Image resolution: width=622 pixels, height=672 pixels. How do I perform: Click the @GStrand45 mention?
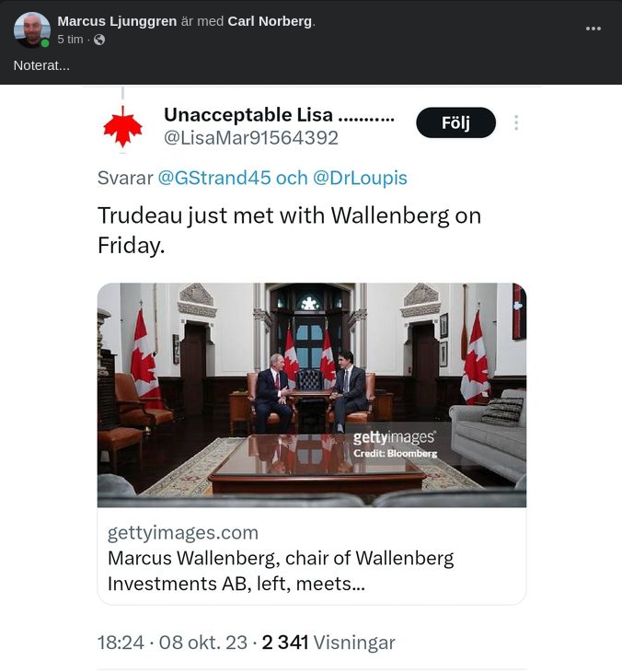coord(214,178)
